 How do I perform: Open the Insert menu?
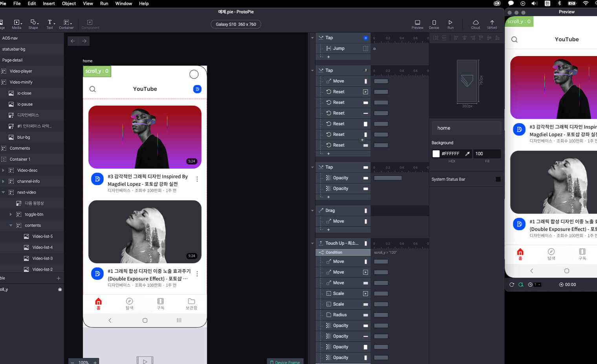click(49, 4)
